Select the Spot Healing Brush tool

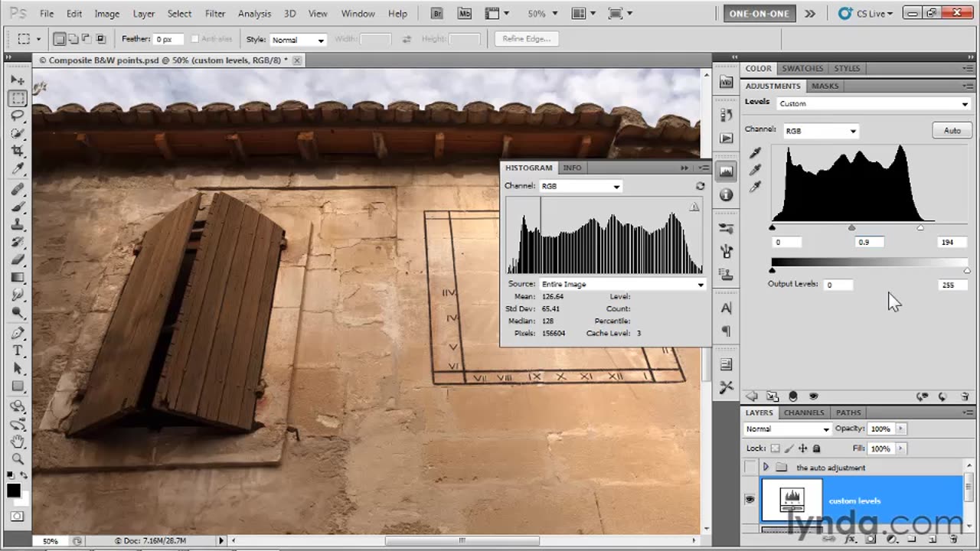(18, 190)
